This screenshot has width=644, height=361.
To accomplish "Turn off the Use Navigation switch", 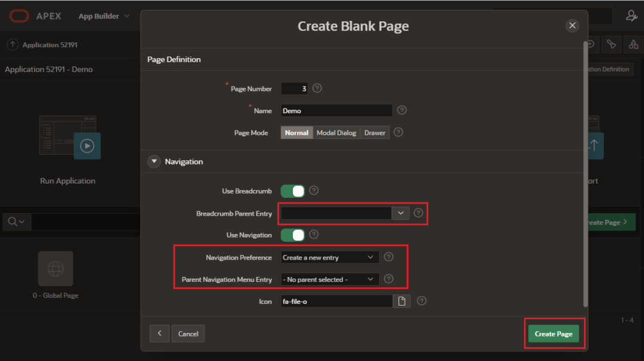I will tap(292, 235).
